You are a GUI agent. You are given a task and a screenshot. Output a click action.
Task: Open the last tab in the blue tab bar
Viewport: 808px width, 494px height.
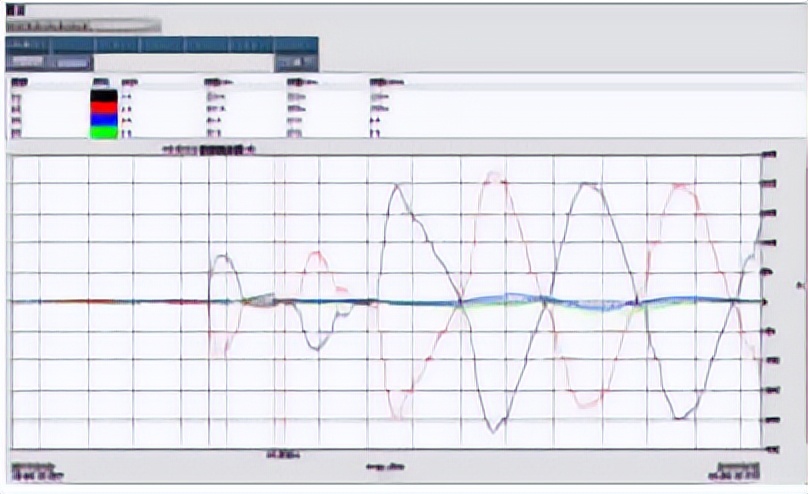[297, 45]
